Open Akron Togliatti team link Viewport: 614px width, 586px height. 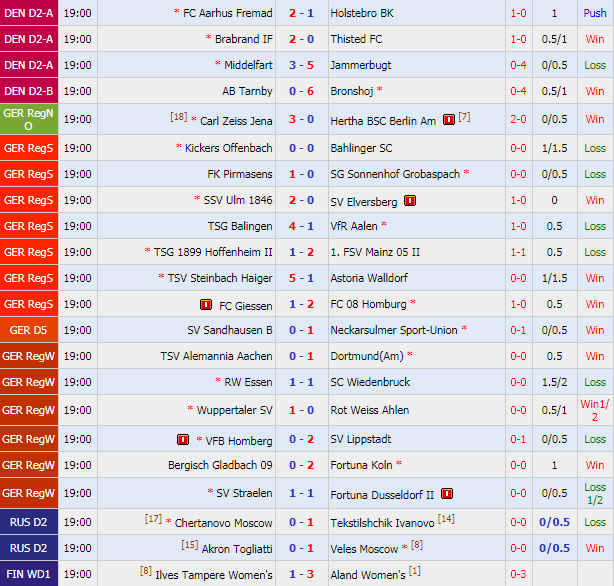[x=237, y=549]
